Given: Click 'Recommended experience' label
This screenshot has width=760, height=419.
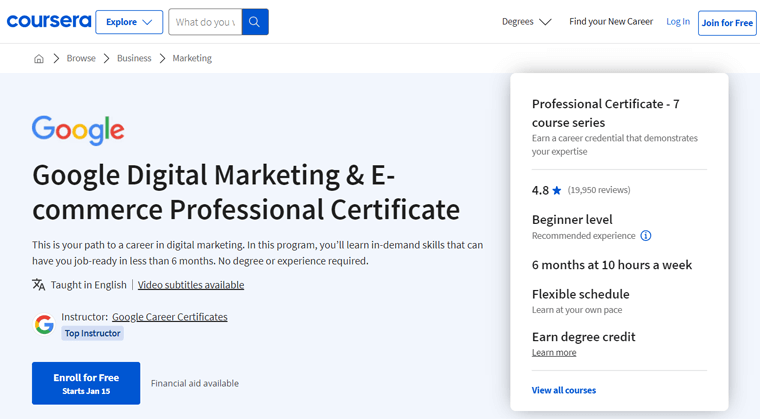Looking at the screenshot, I should point(584,236).
